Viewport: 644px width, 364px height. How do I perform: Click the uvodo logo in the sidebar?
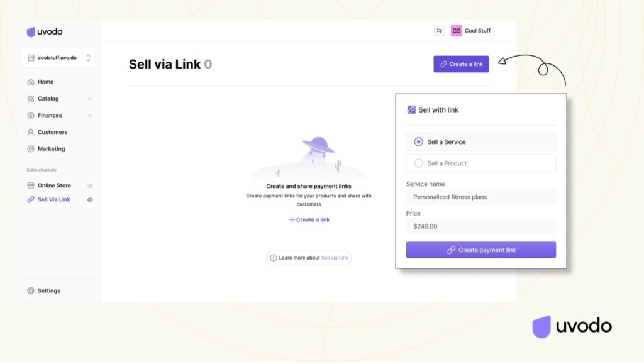(x=45, y=31)
